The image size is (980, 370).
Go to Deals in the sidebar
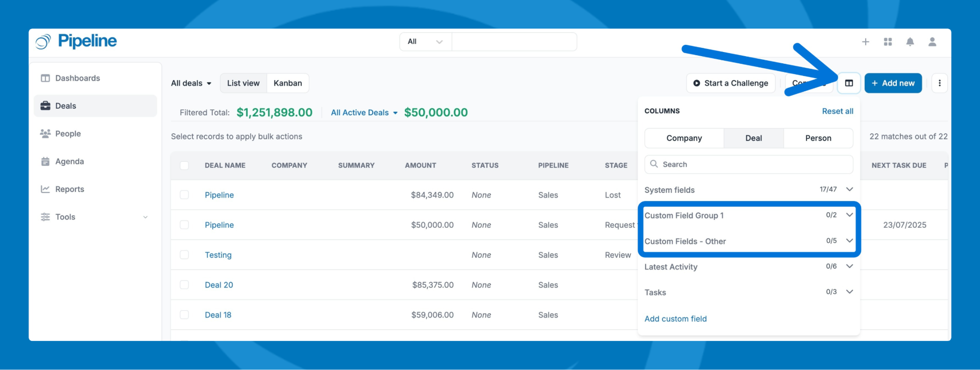click(95, 106)
